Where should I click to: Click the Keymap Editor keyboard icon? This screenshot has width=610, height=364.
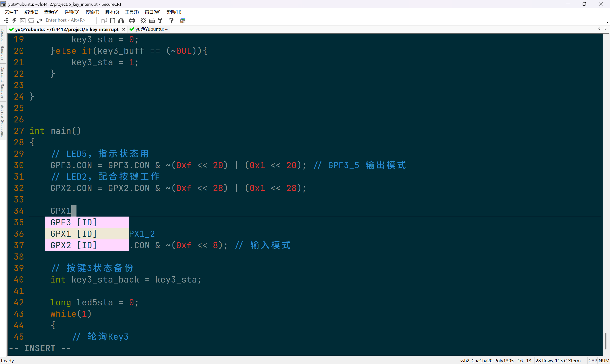pyautogui.click(x=152, y=20)
